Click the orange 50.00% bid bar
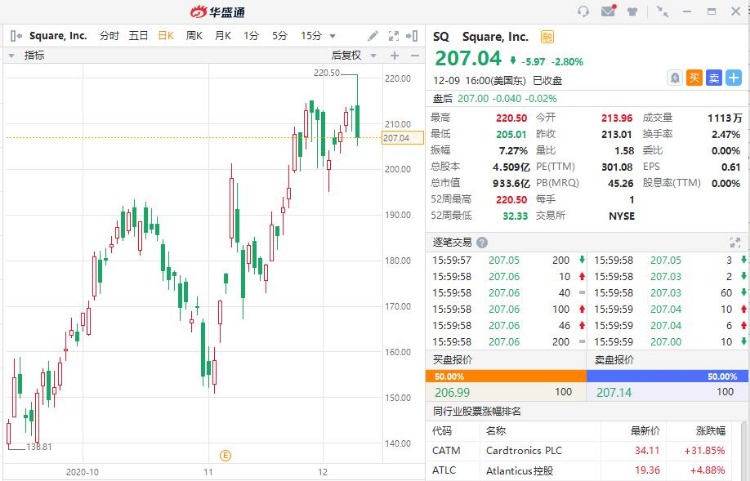This screenshot has height=481, width=750. coord(506,377)
